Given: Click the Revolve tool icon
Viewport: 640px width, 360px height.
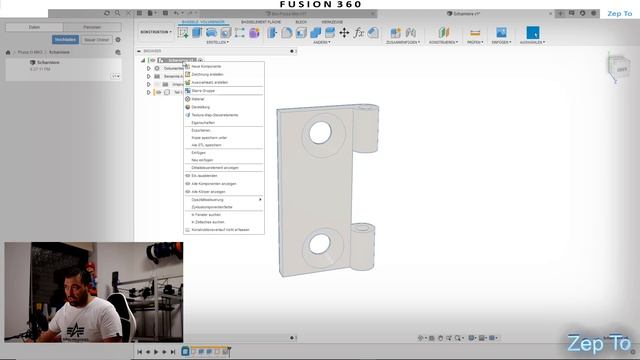Looking at the screenshot, I should [211, 33].
